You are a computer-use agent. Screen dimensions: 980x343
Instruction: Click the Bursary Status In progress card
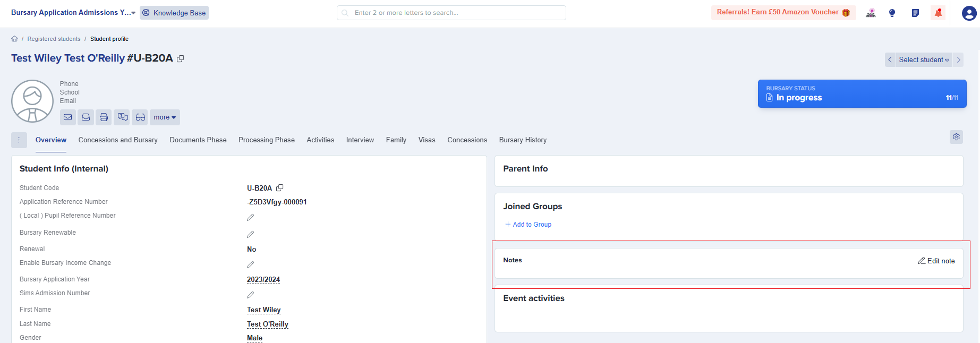862,94
